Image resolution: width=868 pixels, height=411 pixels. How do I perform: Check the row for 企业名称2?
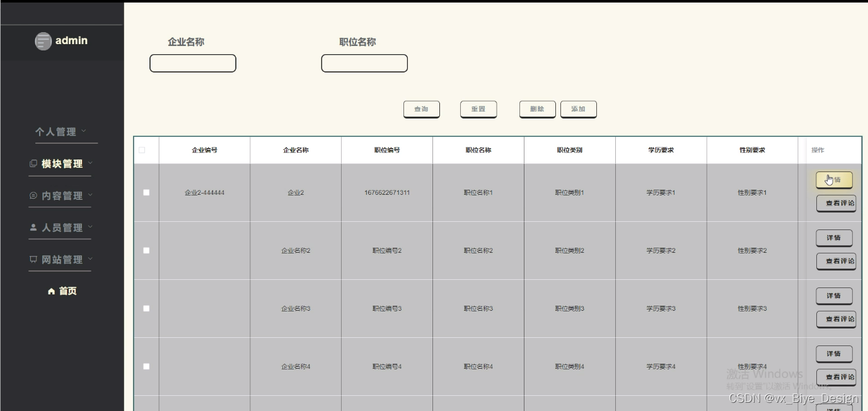(x=146, y=250)
